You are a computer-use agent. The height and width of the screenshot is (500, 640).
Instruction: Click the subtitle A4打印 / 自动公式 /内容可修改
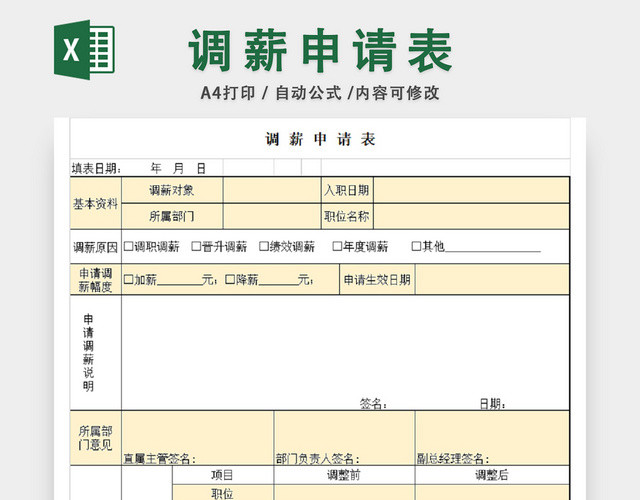[x=320, y=93]
